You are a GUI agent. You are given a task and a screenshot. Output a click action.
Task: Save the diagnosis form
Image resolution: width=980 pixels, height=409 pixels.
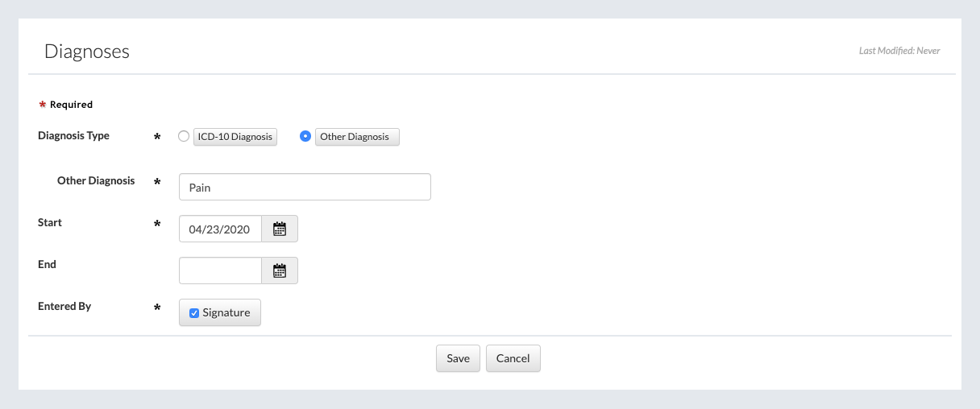click(458, 358)
